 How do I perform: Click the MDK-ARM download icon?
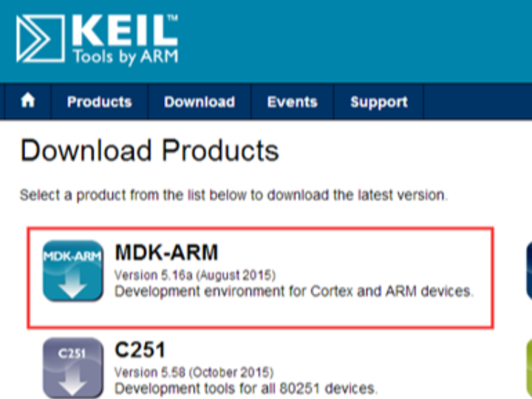click(x=72, y=270)
